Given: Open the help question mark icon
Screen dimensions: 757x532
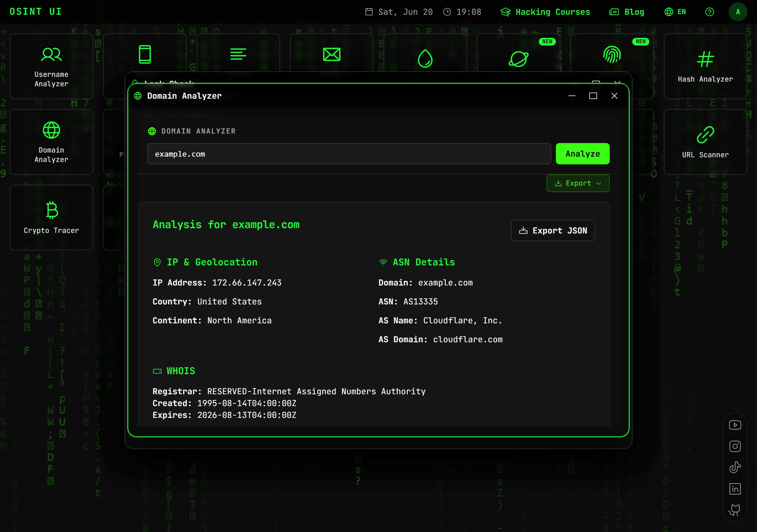Looking at the screenshot, I should coord(709,12).
